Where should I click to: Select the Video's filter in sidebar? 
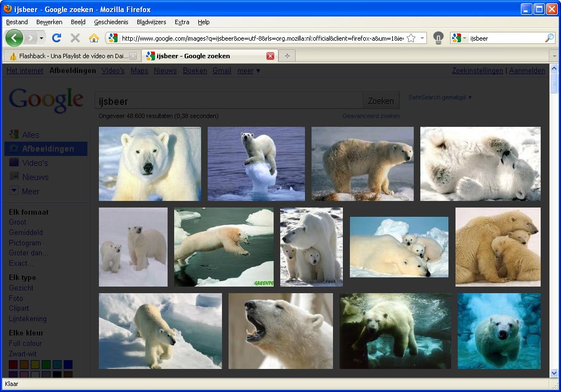[35, 163]
